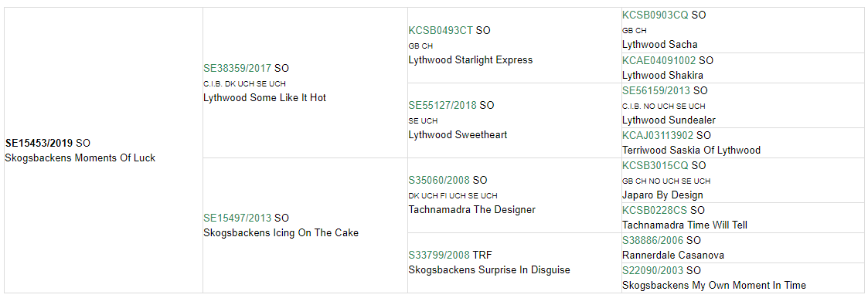868x298 pixels.
Task: Follow the SE56159/2013 link
Action: point(656,90)
